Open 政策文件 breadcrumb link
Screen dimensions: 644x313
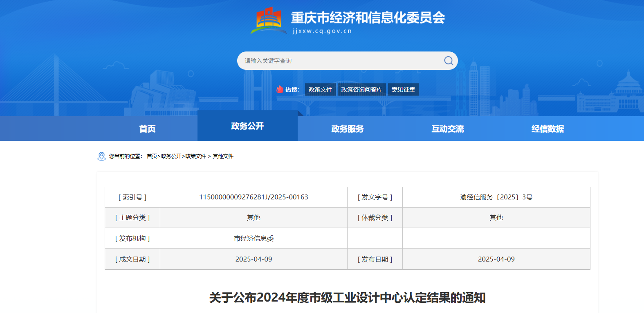[x=195, y=156]
